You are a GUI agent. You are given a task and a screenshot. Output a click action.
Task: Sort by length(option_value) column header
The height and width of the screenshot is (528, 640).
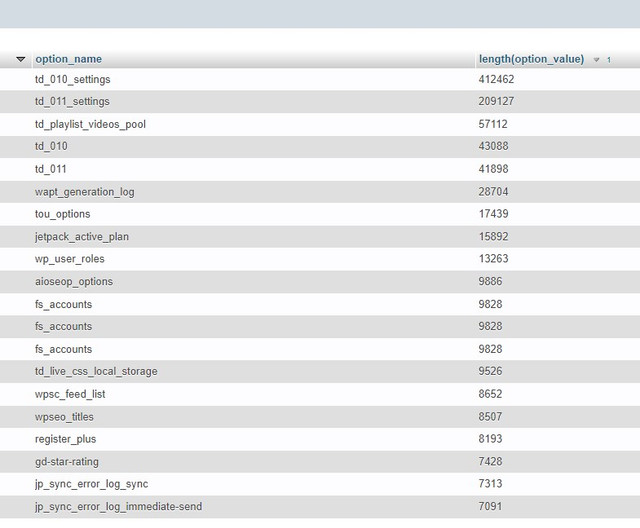(x=531, y=59)
